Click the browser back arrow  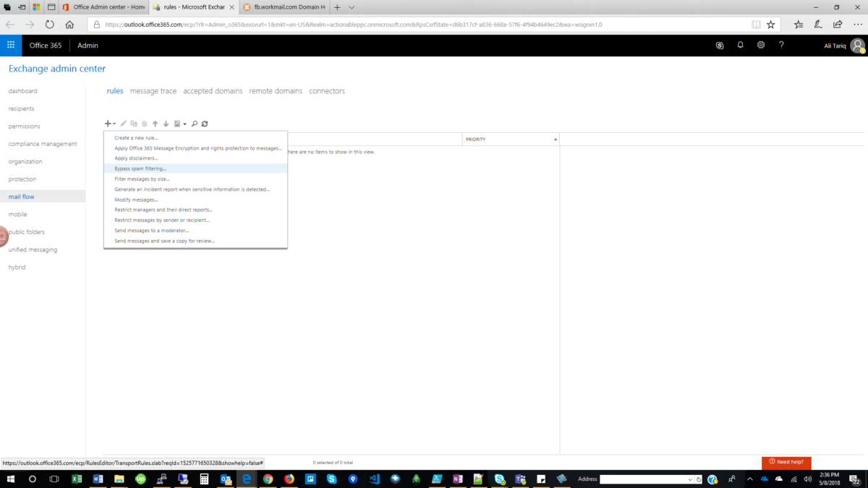click(10, 24)
